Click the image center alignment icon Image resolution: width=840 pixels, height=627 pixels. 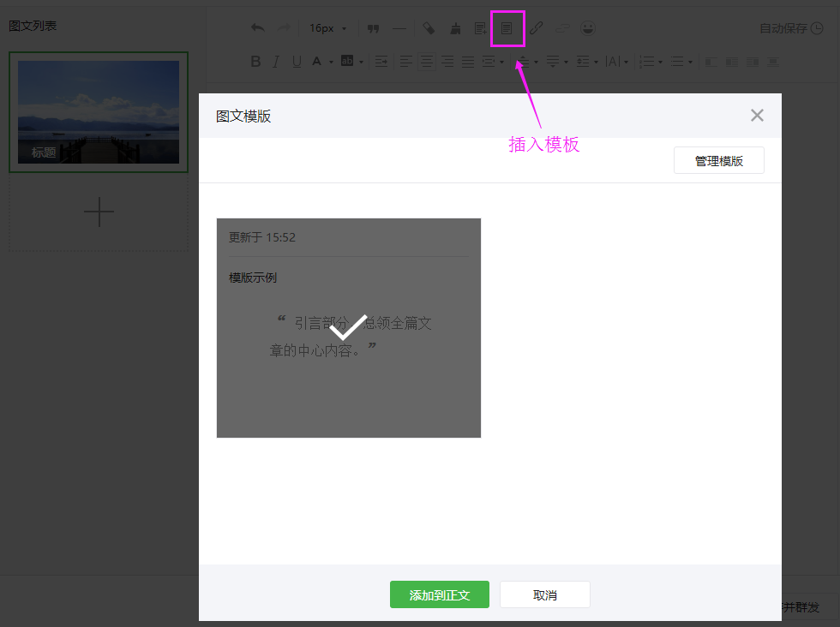[x=773, y=63]
